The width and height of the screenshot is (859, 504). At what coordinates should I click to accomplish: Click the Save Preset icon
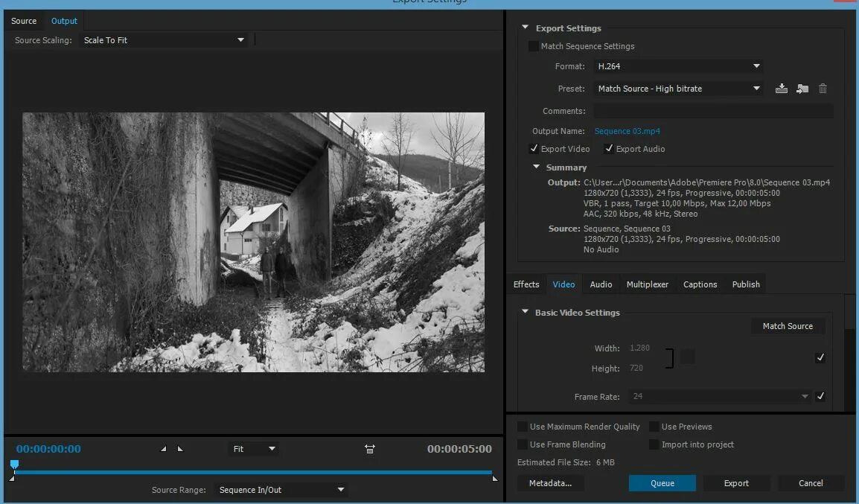coord(781,89)
